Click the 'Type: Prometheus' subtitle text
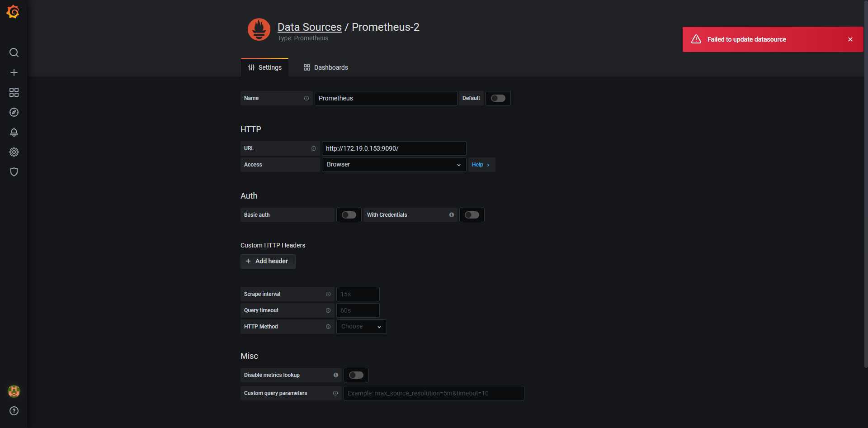 tap(303, 38)
